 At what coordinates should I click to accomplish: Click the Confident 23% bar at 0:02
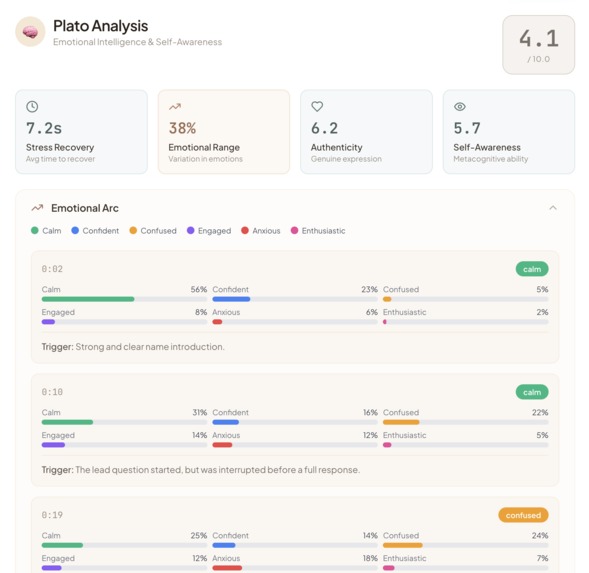(x=295, y=299)
